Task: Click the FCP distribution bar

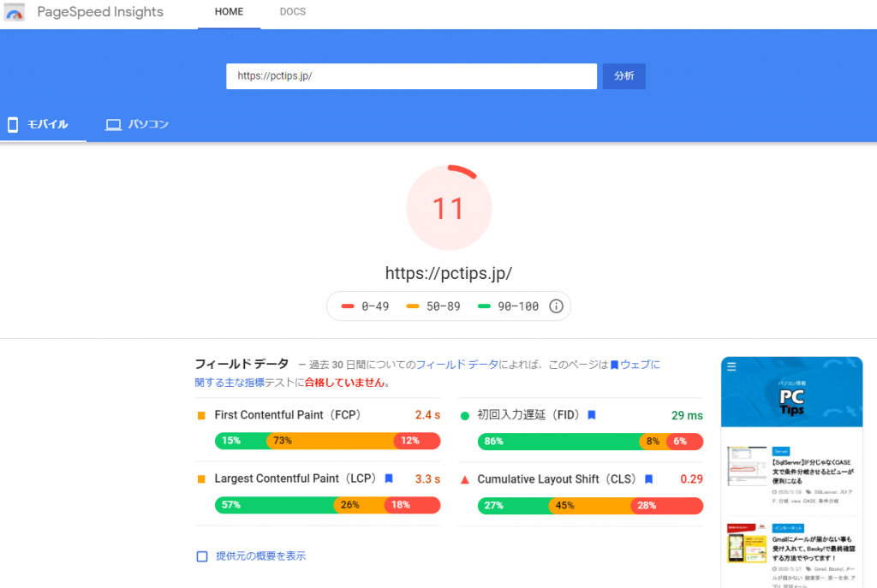Action: pos(328,441)
